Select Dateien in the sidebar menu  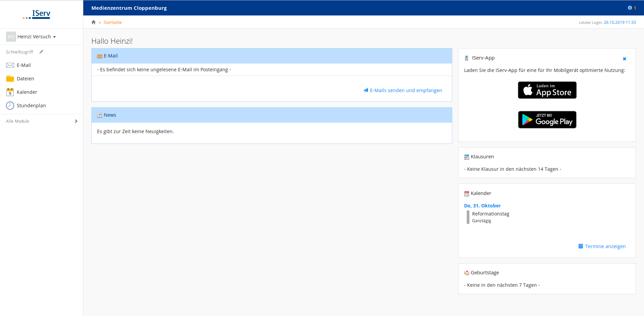[26, 79]
